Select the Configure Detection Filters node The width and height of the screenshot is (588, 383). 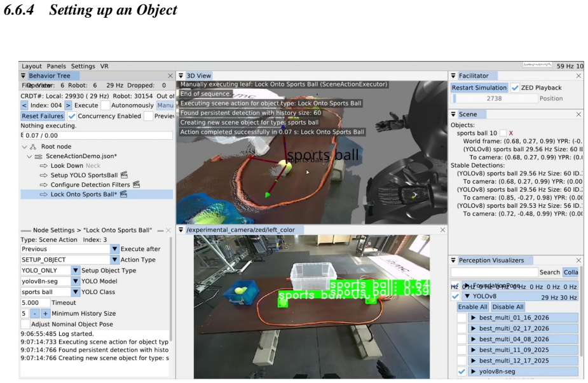click(x=90, y=184)
